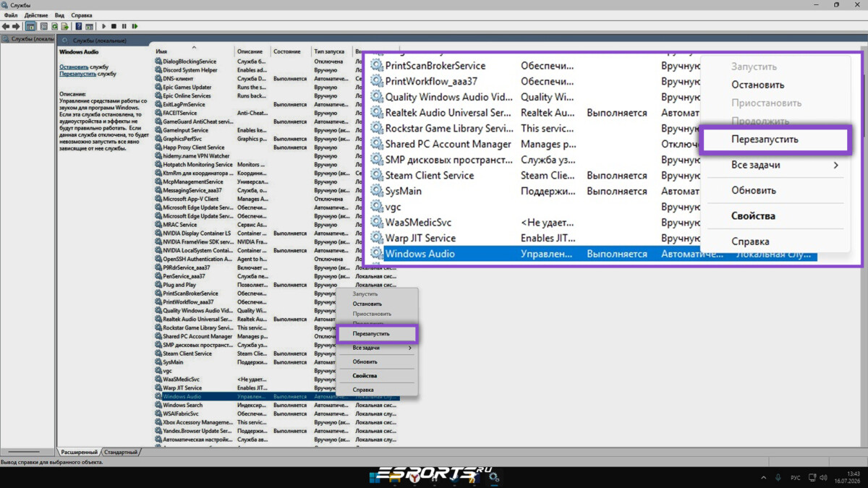Click the Export List toolbar icon
868x488 pixels.
[x=65, y=26]
